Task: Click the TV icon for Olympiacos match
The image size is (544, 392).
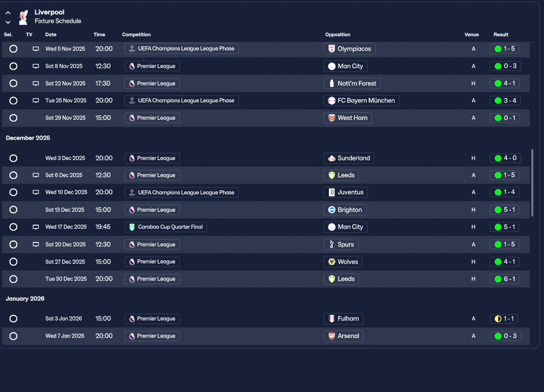Action: point(36,49)
